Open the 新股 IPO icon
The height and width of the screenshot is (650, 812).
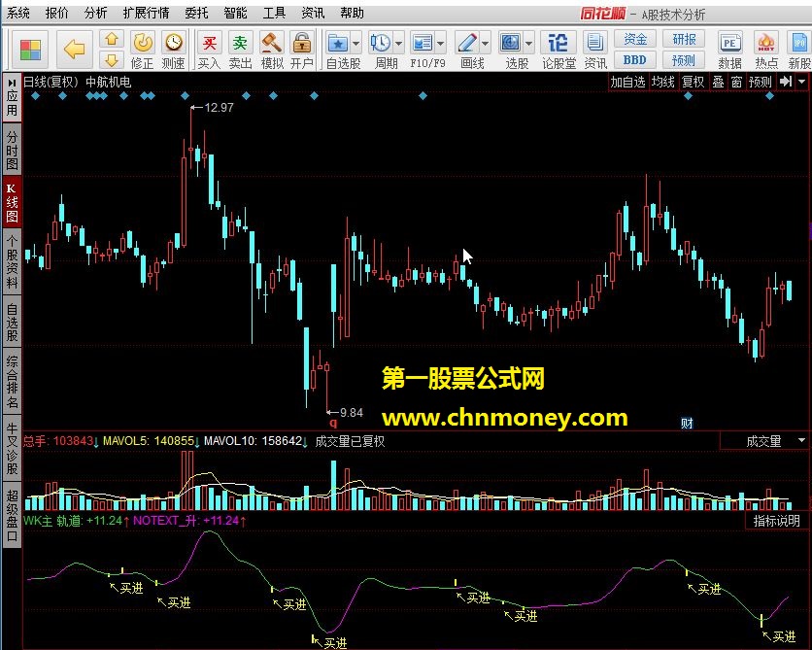[x=799, y=51]
